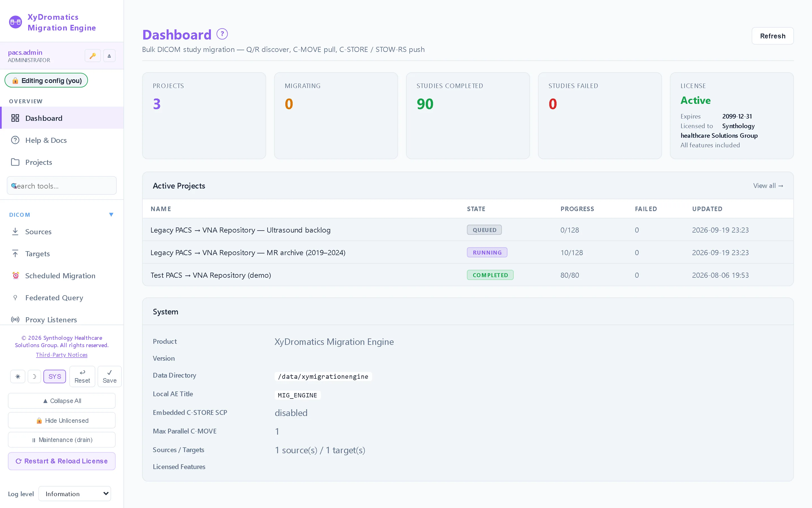The height and width of the screenshot is (508, 812).
Task: Click the lock icon in Editing config badge
Action: [x=15, y=81]
